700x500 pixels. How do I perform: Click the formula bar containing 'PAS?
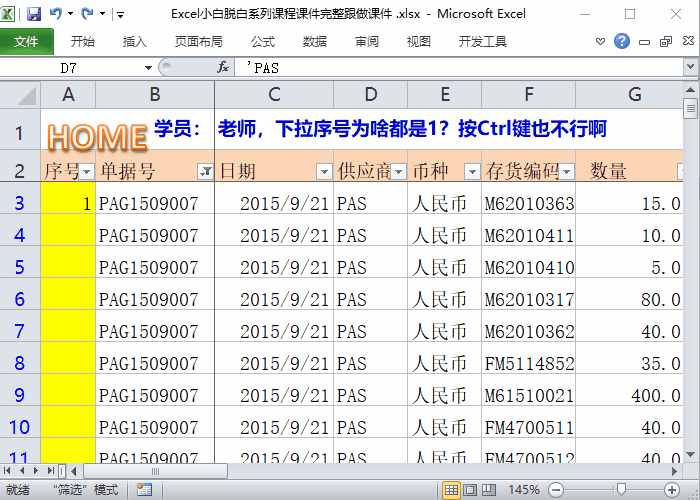coord(460,68)
